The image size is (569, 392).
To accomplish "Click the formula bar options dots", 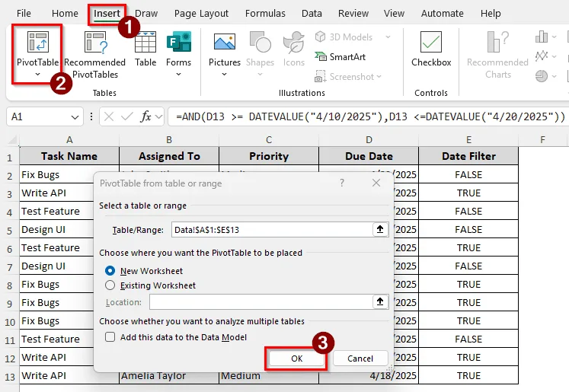I will click(x=91, y=116).
